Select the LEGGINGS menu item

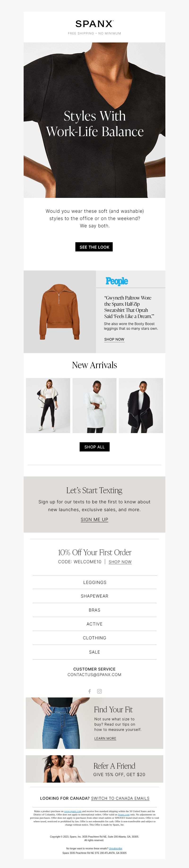(x=94, y=582)
